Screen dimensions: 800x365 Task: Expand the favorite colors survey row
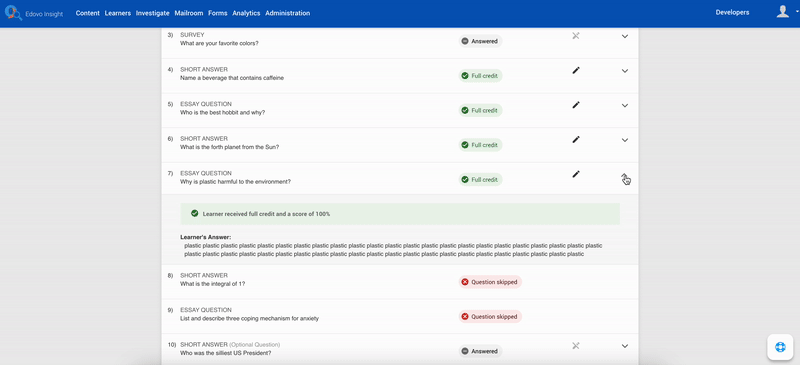tap(625, 36)
